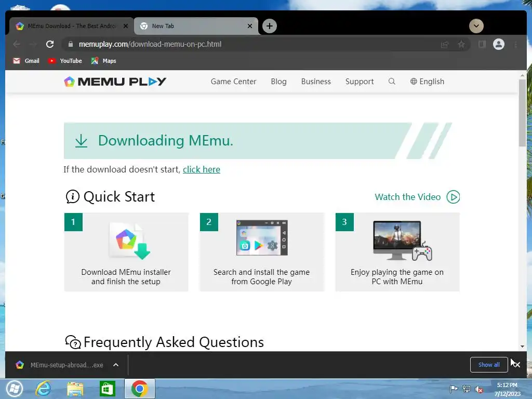This screenshot has height=399, width=532.
Task: Open Action Center flag icon
Action: point(453,389)
